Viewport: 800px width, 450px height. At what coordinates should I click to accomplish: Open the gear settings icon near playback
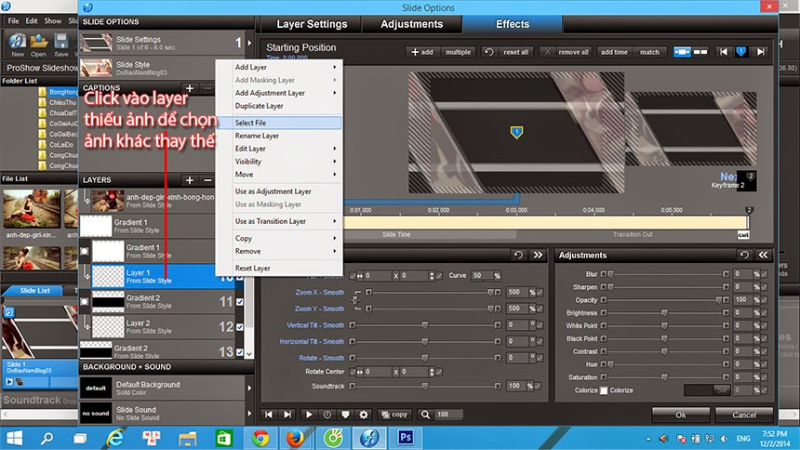point(364,414)
